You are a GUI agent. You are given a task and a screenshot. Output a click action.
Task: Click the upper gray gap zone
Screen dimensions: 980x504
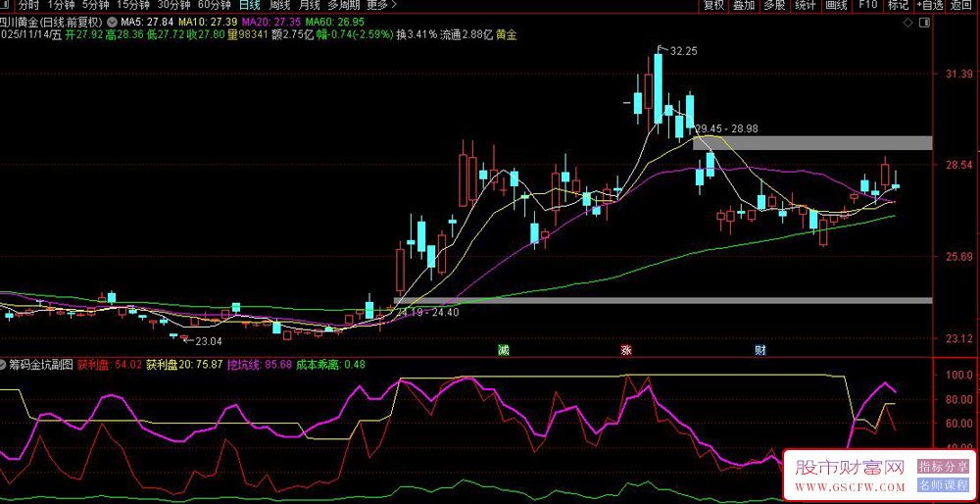click(812, 142)
